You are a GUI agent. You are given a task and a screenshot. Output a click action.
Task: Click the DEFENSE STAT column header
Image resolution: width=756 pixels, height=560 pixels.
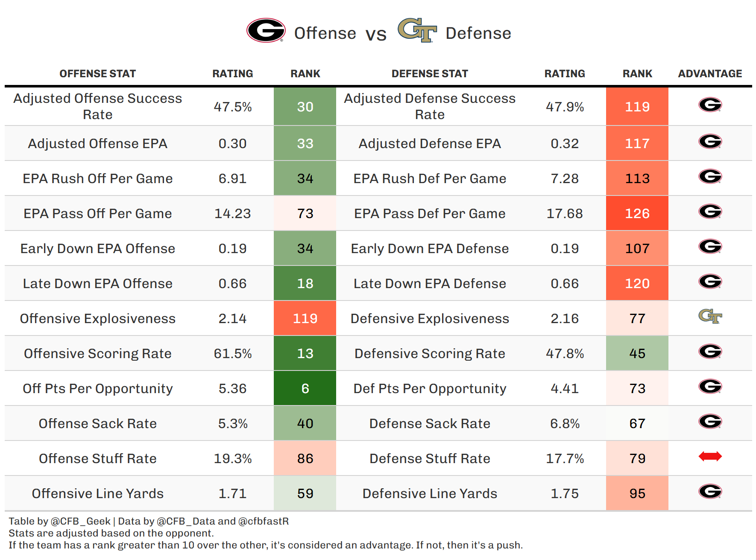click(430, 74)
